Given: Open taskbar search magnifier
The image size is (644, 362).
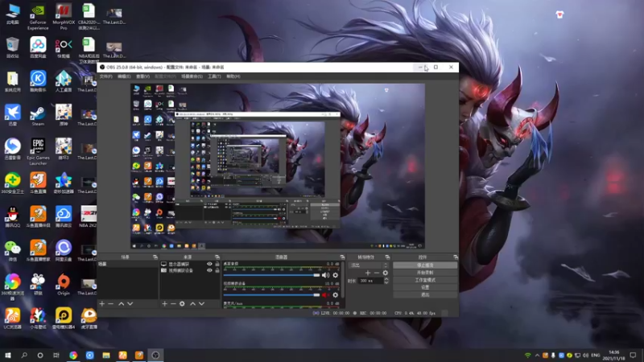Looking at the screenshot, I should pyautogui.click(x=24, y=356).
